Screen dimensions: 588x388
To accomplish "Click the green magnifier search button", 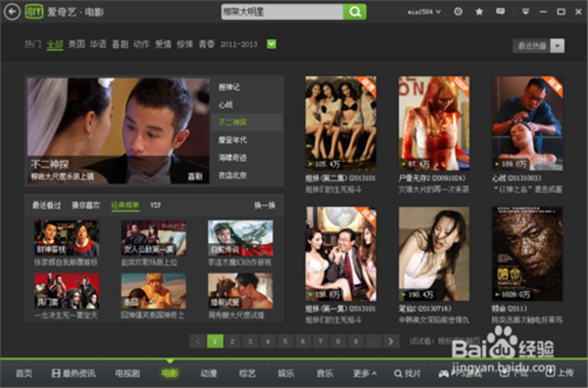I will tap(355, 12).
